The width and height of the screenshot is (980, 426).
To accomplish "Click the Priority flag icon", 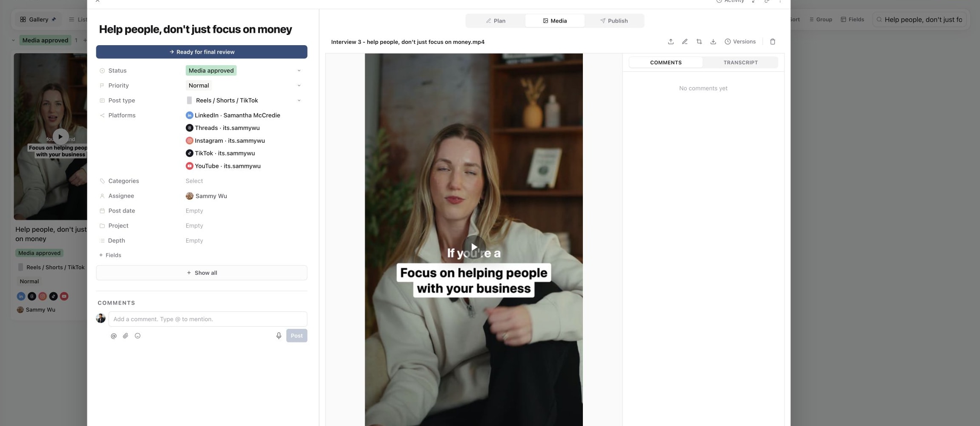I will tap(102, 86).
